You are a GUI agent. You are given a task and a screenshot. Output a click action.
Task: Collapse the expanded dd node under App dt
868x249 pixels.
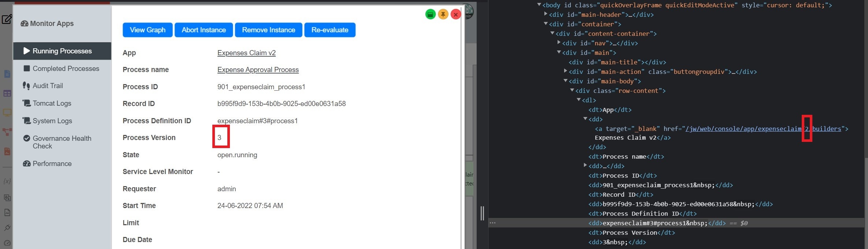(x=585, y=119)
